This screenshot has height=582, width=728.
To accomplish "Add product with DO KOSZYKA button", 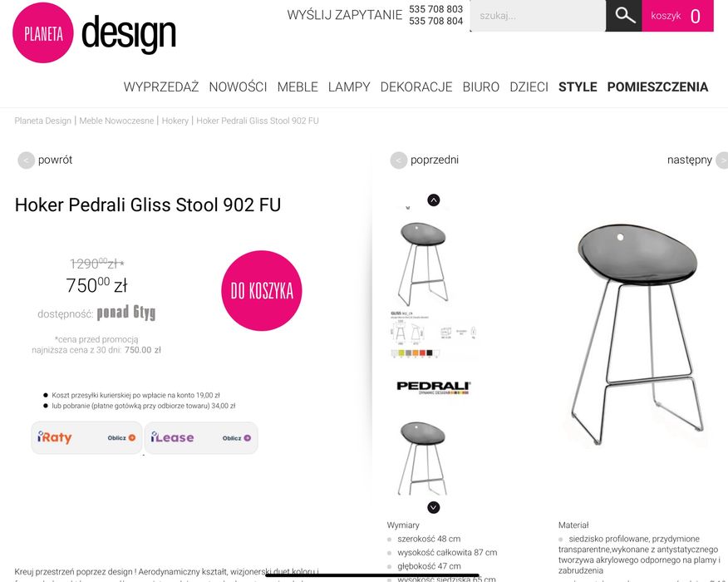I will 262,291.
